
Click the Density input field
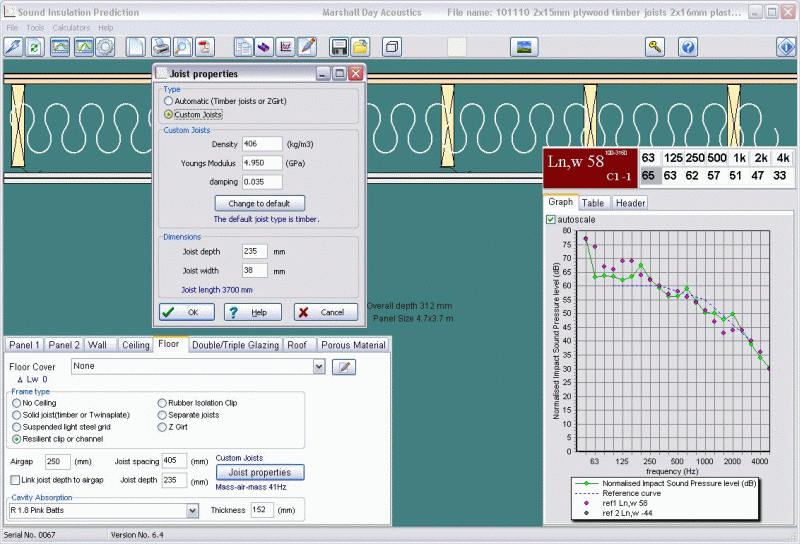262,144
